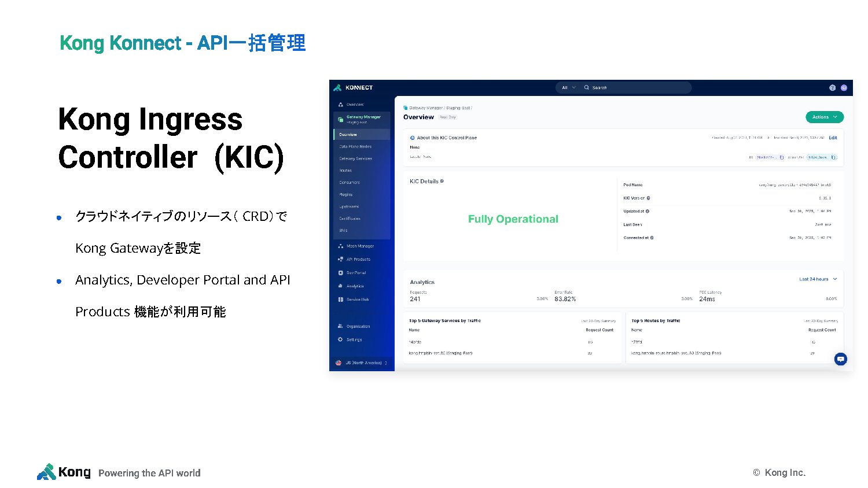Click the chat support bubble icon
868x488 pixels.
point(841,359)
